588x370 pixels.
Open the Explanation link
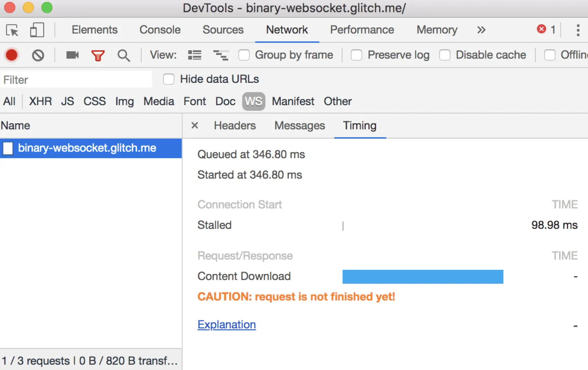(x=227, y=325)
